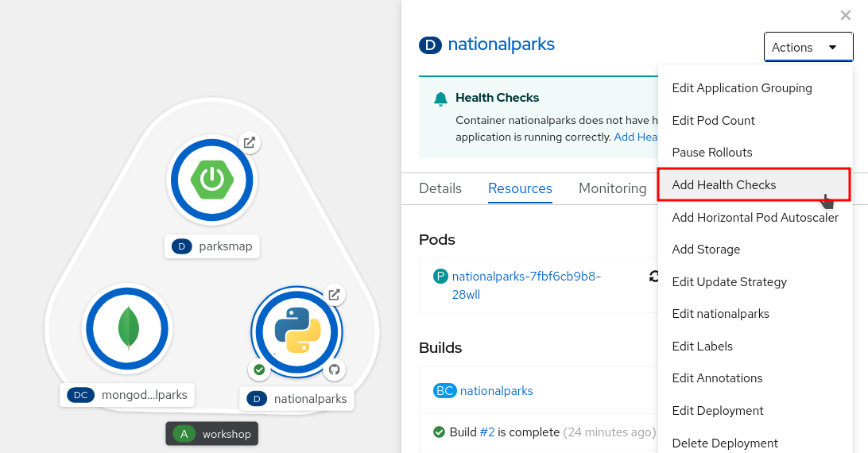Switch to the Details tab
The image size is (868, 453).
(x=440, y=188)
